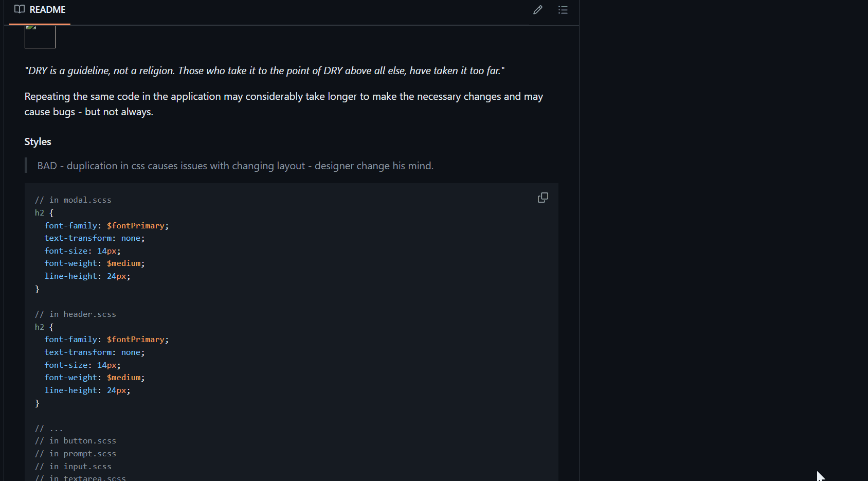
Task: Click the pencil edit README icon
Action: (538, 10)
